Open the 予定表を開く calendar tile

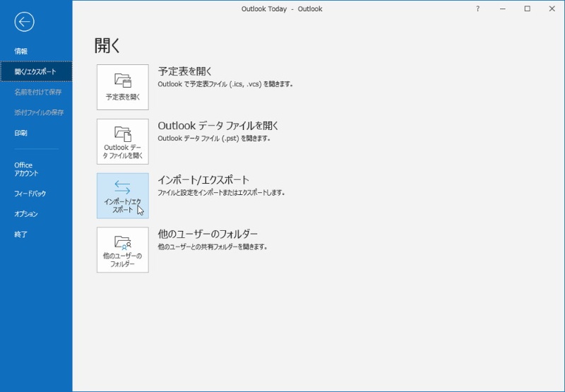tap(122, 87)
